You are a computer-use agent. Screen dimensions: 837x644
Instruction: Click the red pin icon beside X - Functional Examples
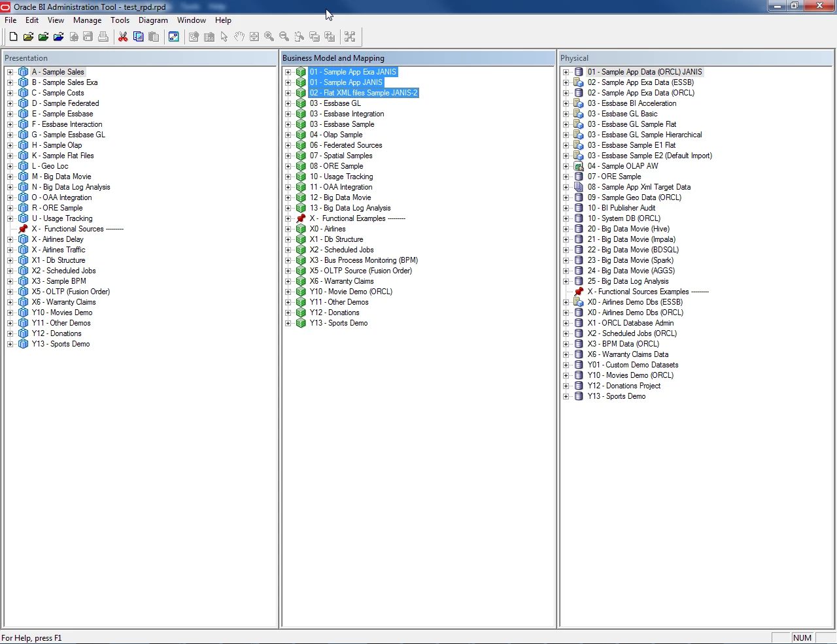click(x=301, y=218)
